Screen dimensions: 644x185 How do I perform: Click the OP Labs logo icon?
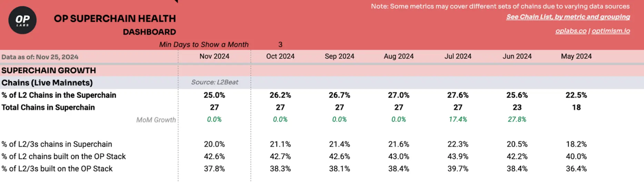click(22, 20)
